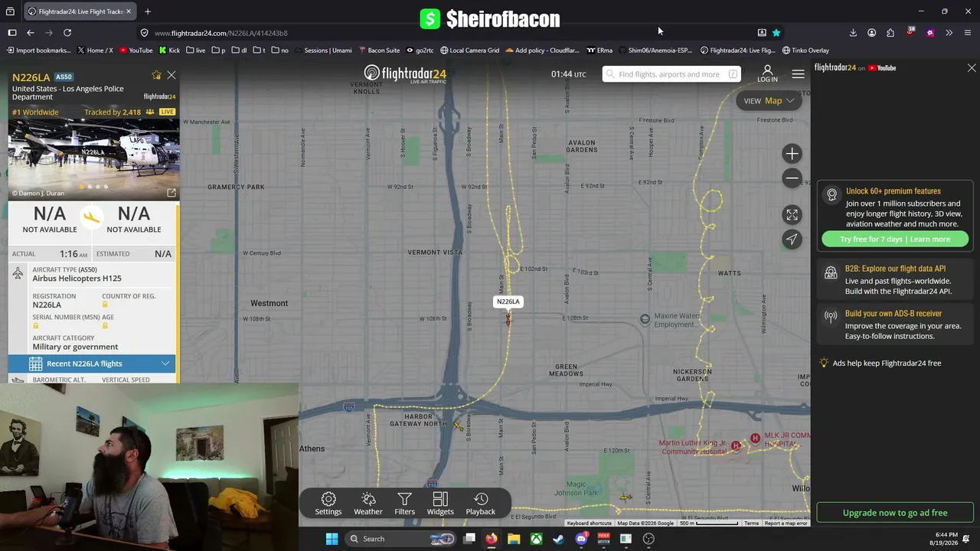Open the Filters funnel tool

[x=404, y=504]
